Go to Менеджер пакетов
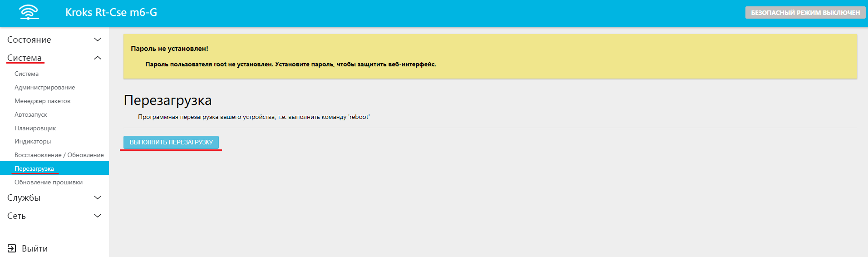868x257 pixels. [42, 101]
